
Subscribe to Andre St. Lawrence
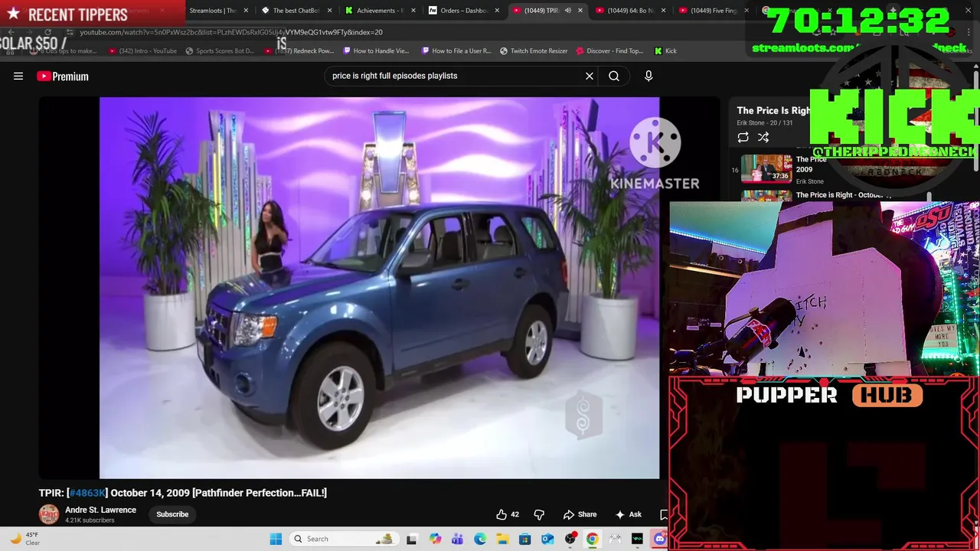[172, 514]
